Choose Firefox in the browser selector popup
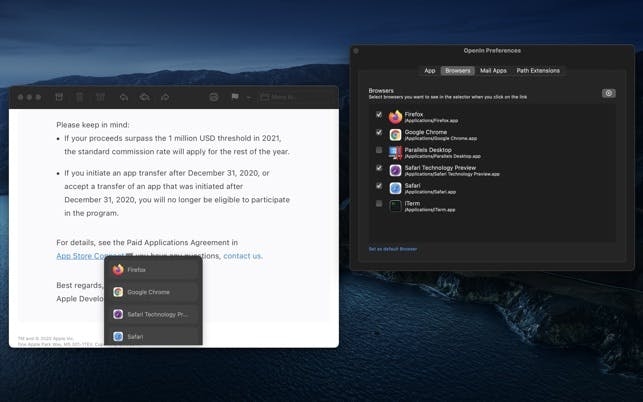Image resolution: width=643 pixels, height=402 pixels. (153, 270)
